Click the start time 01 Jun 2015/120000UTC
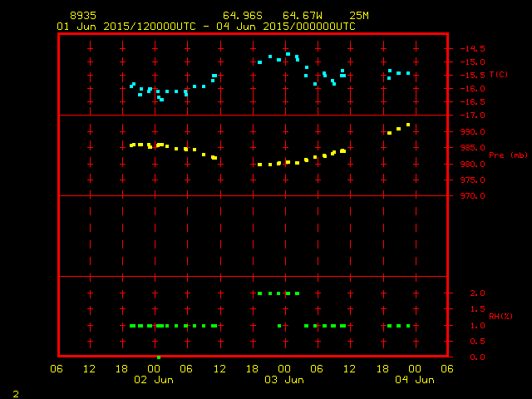This screenshot has width=532, height=399. pyautogui.click(x=126, y=27)
